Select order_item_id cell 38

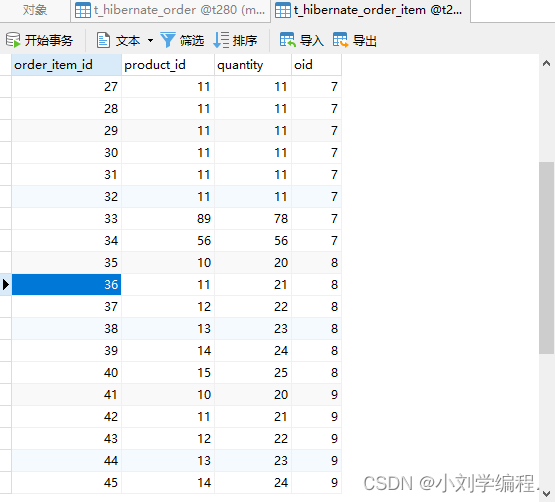[x=67, y=329]
